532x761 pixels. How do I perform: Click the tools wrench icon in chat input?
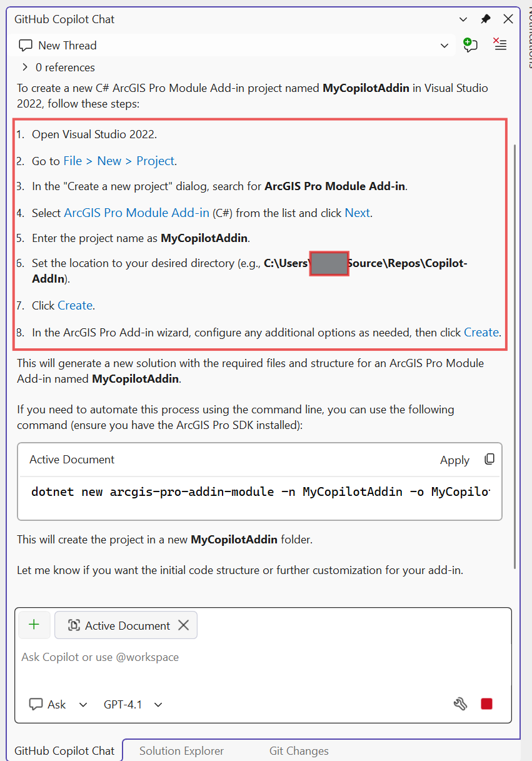coord(460,703)
